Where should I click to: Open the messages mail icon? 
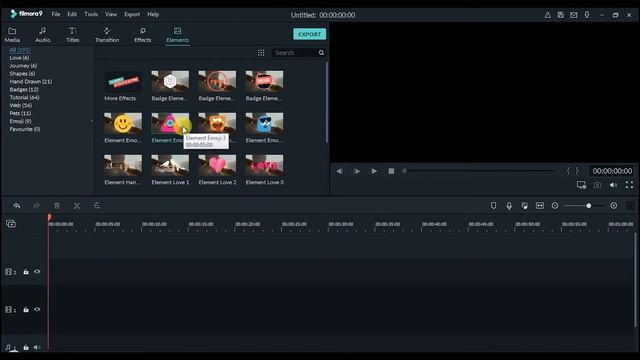(x=573, y=15)
